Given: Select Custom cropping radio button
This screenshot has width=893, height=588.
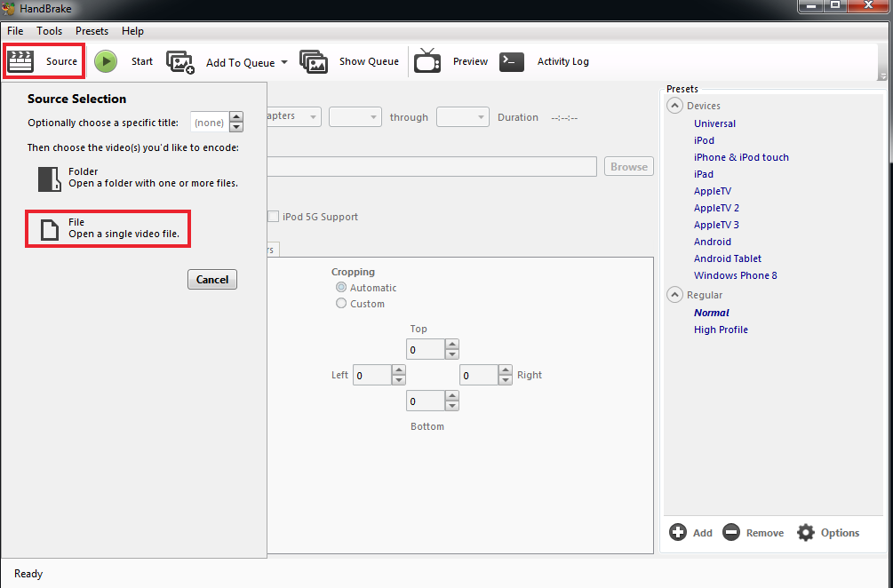Looking at the screenshot, I should 341,304.
